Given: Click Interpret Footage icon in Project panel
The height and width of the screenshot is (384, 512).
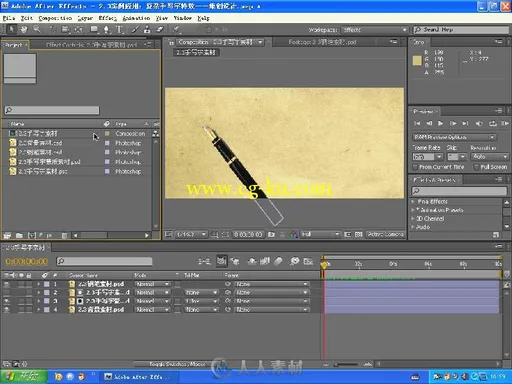Looking at the screenshot, I should pos(7,235).
